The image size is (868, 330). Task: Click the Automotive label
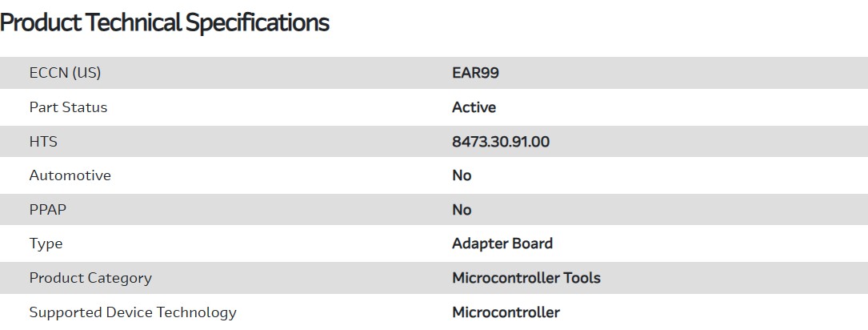point(70,175)
